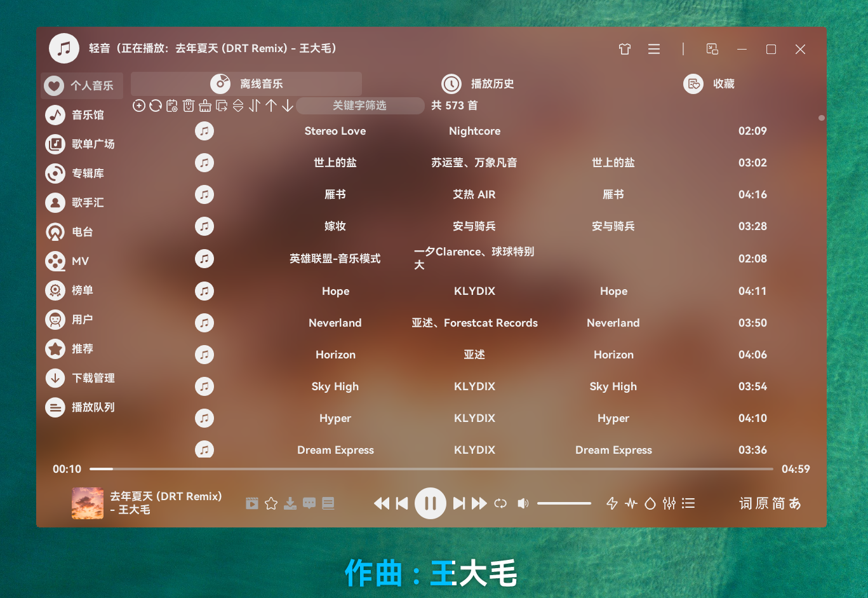This screenshot has width=868, height=598.
Task: Click the up-arrow icon in list toolbar
Action: click(271, 105)
